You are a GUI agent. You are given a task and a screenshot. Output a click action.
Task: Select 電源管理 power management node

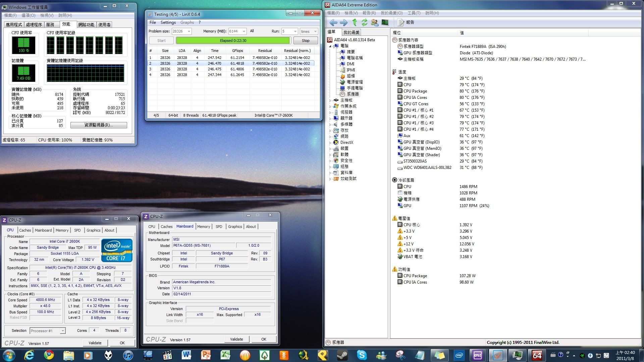click(x=355, y=82)
